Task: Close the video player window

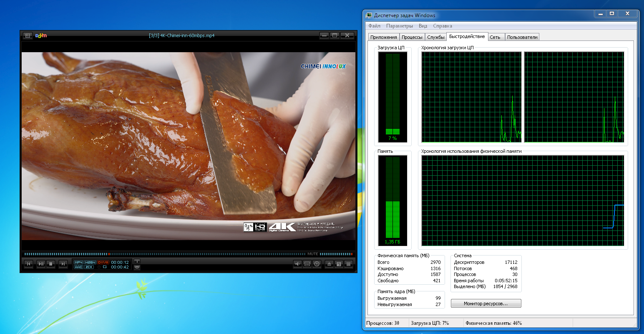Action: point(347,35)
